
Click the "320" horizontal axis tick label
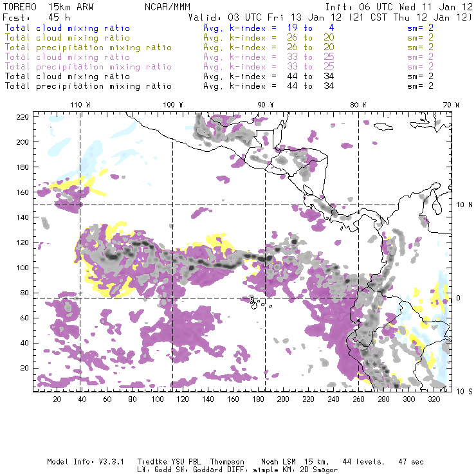[x=434, y=399]
